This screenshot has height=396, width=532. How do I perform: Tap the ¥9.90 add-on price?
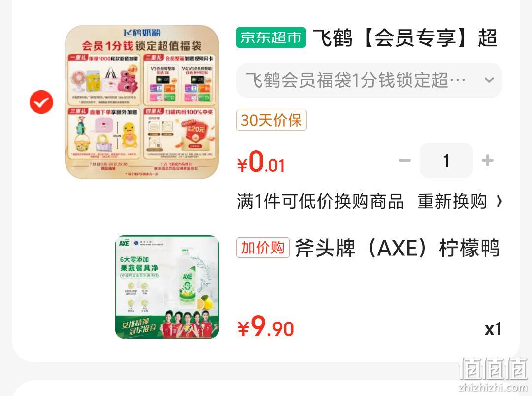point(266,327)
